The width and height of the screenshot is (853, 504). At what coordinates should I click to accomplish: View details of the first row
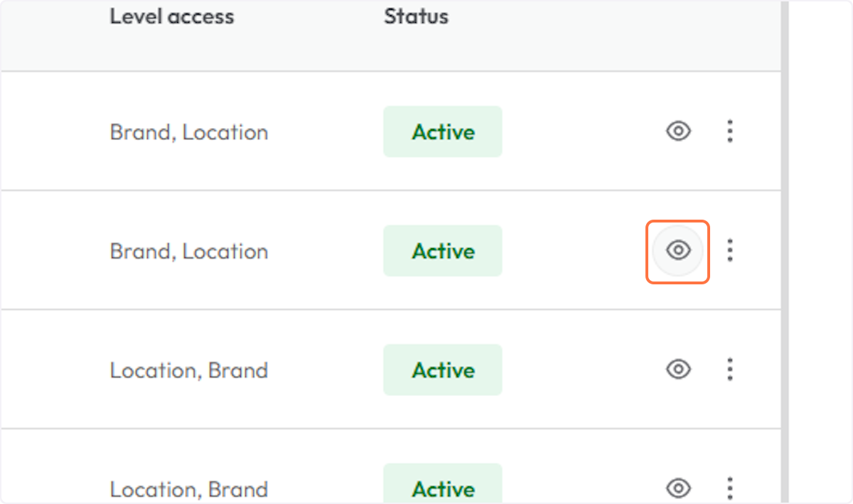[678, 132]
